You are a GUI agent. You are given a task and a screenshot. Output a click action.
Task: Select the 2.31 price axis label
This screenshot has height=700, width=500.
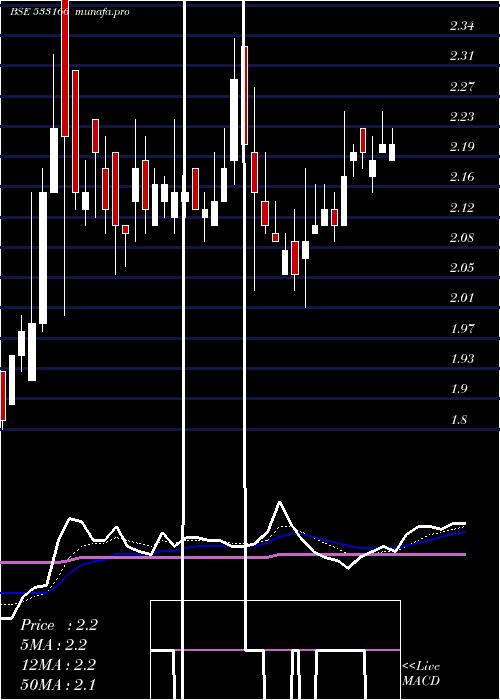click(462, 56)
